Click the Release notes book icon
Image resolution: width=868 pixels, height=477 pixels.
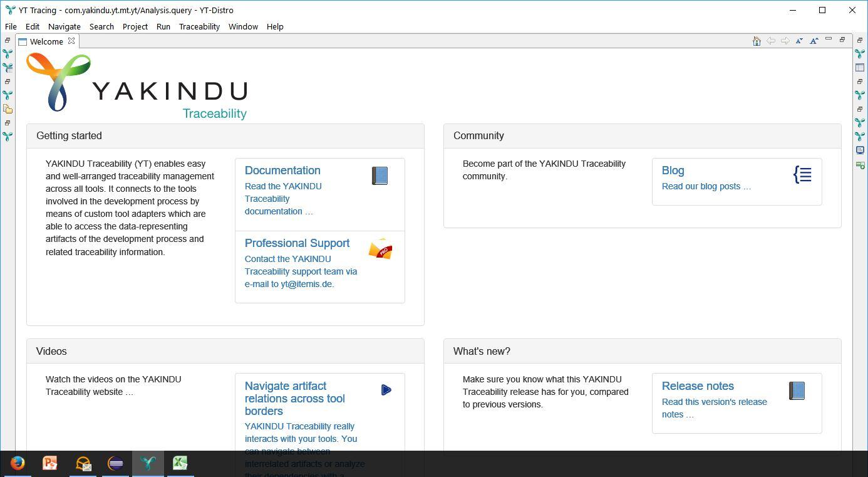click(x=797, y=391)
